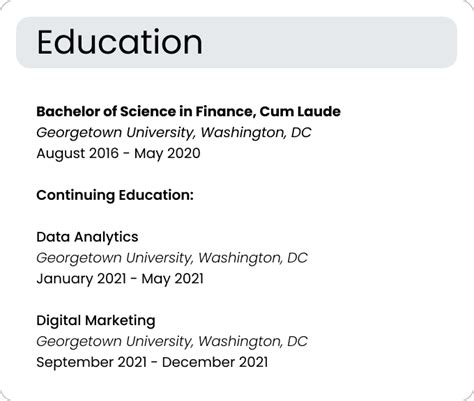Click Washington, DC in the first entry
The height and width of the screenshot is (401, 474).
tap(256, 133)
